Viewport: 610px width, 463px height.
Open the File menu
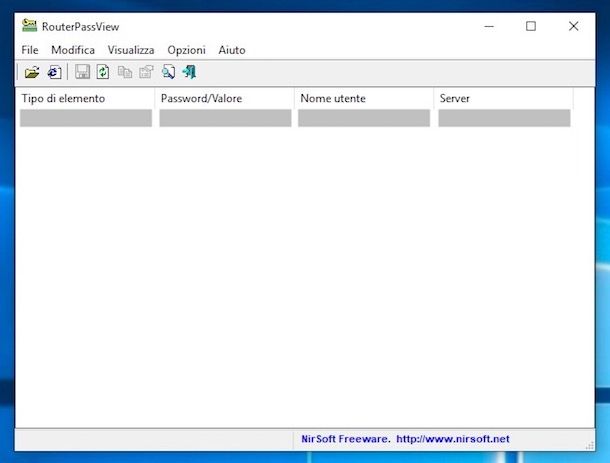pyautogui.click(x=30, y=50)
